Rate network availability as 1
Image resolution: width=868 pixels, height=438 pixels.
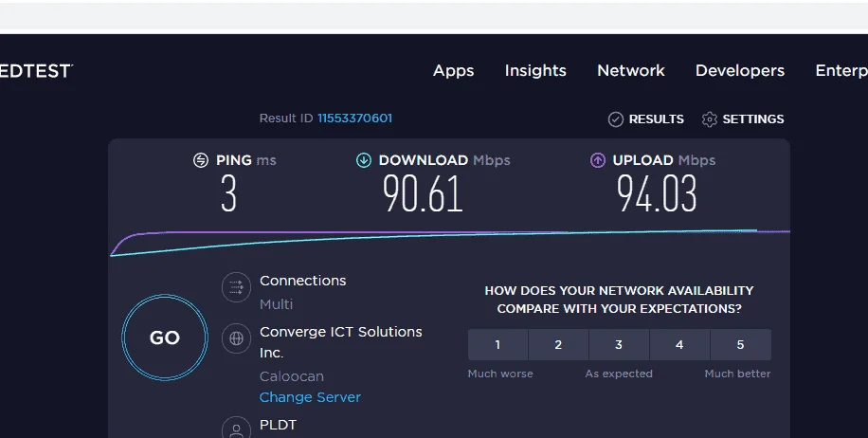pos(497,344)
